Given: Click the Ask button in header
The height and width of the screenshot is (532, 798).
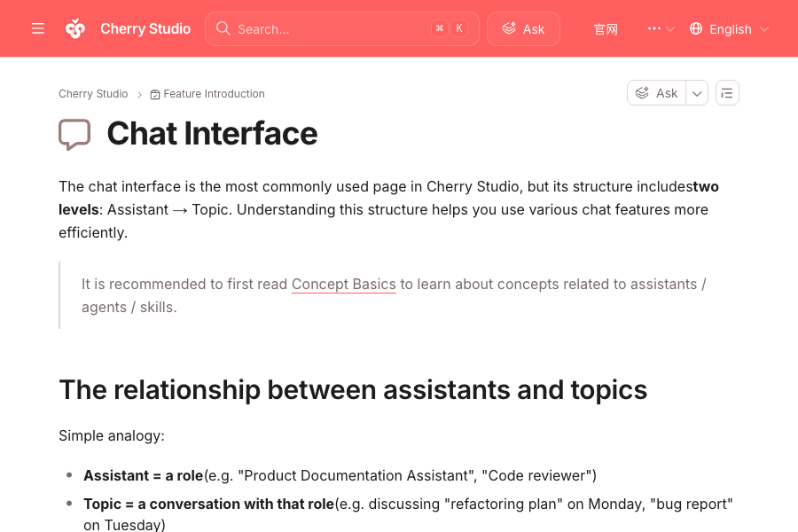Looking at the screenshot, I should 523,29.
